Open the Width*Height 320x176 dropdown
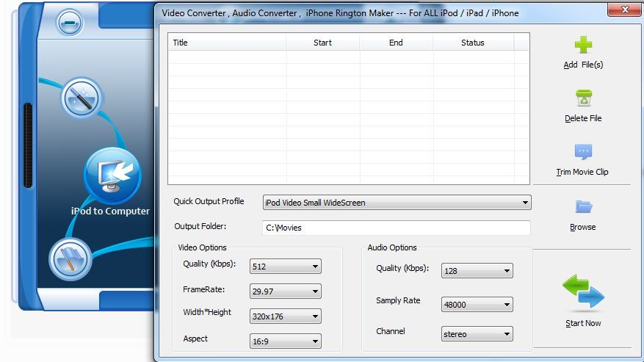Image resolution: width=644 pixels, height=362 pixels. pyautogui.click(x=286, y=316)
